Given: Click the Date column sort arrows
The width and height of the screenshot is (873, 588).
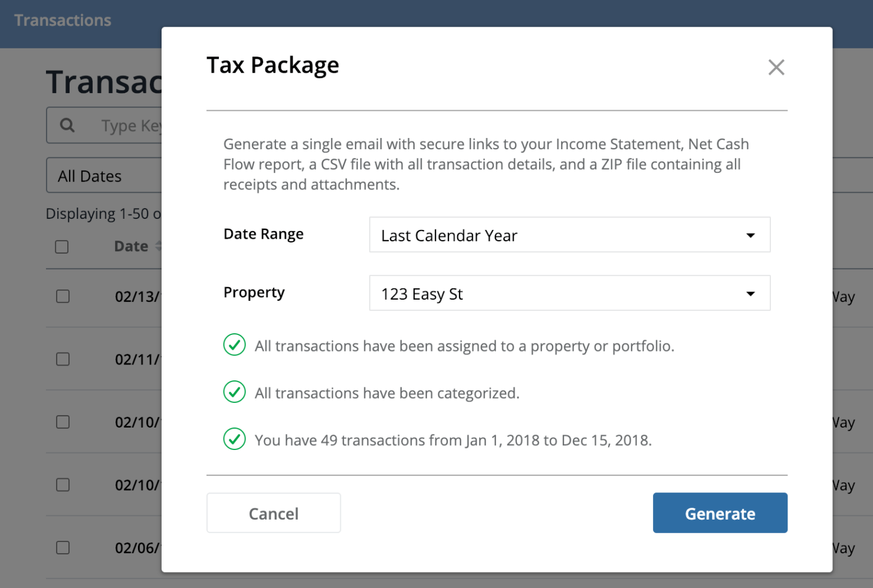Looking at the screenshot, I should coord(160,246).
